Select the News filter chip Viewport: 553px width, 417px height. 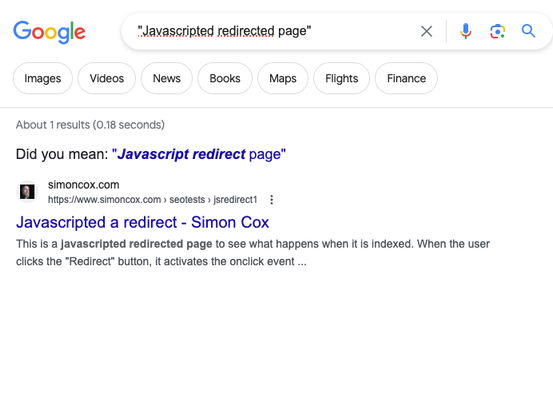[x=166, y=78]
